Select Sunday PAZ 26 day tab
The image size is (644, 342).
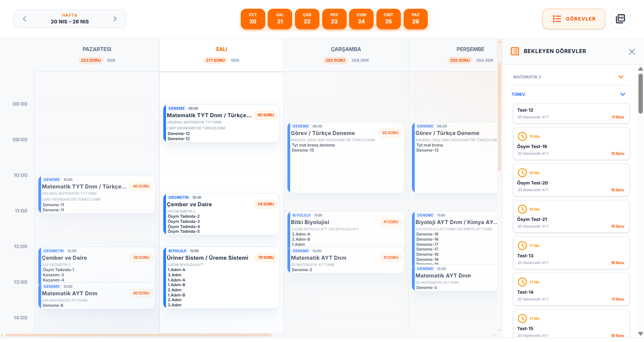pos(415,19)
